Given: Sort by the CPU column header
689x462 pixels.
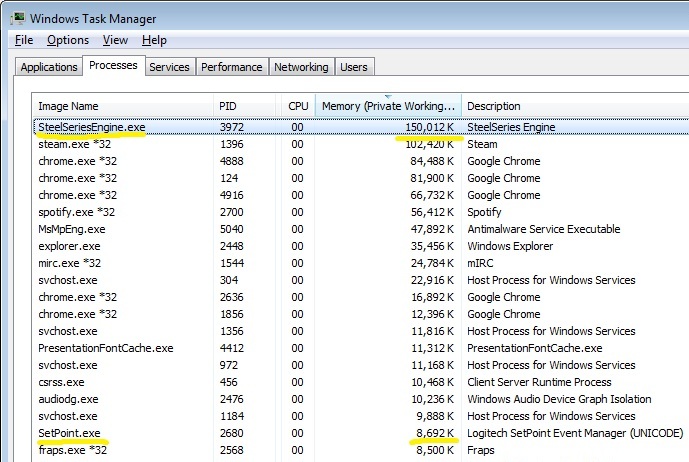Looking at the screenshot, I should coord(298,106).
